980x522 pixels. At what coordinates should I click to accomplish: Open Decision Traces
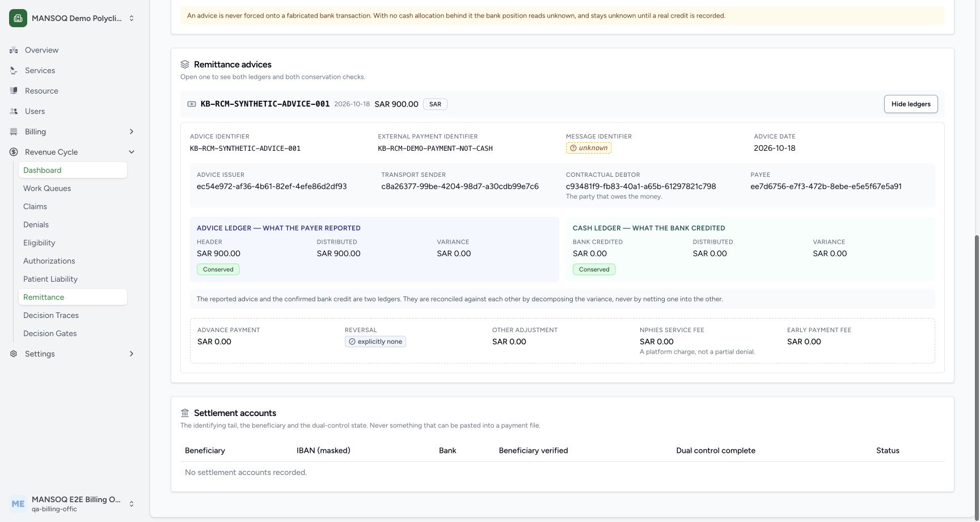click(x=73, y=315)
